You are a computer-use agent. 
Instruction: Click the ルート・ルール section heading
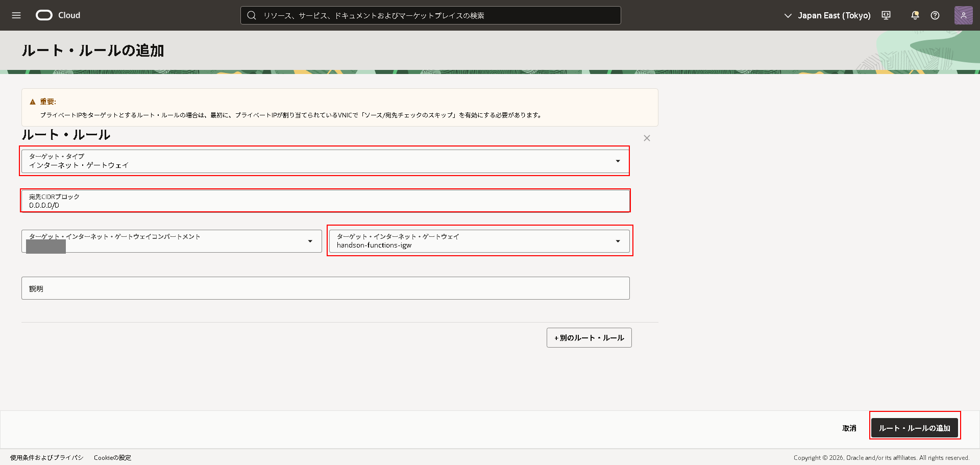(66, 135)
